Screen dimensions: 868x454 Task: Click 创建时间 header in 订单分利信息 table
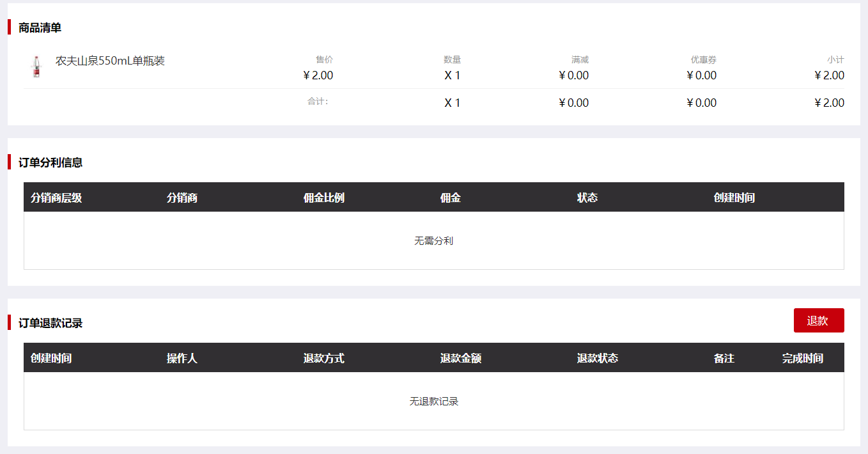pyautogui.click(x=734, y=198)
